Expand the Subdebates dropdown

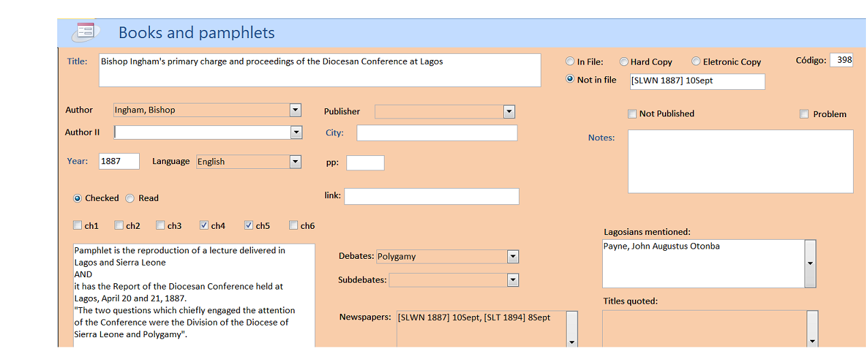click(x=513, y=280)
